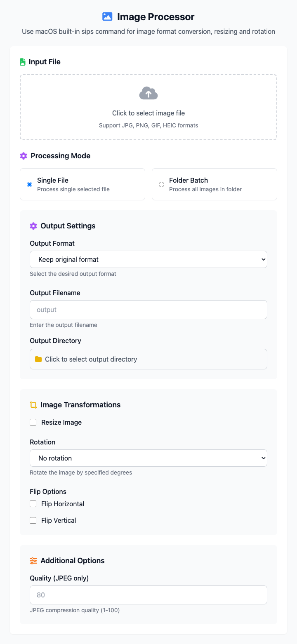Click the Folder Batch card description text
297x644 pixels.
(x=205, y=189)
